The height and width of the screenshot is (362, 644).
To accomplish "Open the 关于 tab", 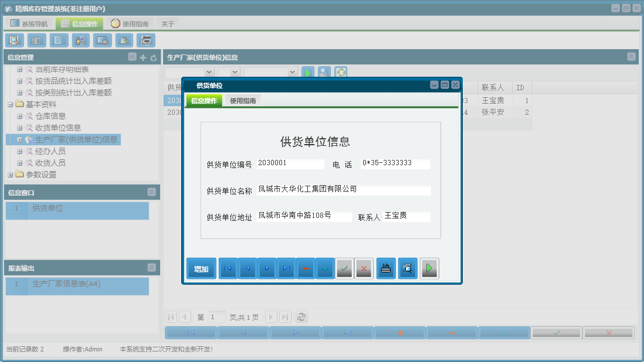I will tap(168, 24).
